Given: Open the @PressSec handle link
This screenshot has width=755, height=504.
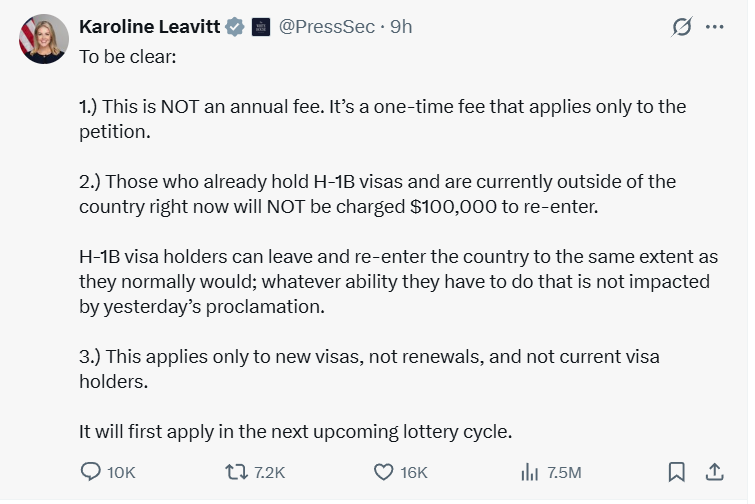Looking at the screenshot, I should tap(326, 27).
